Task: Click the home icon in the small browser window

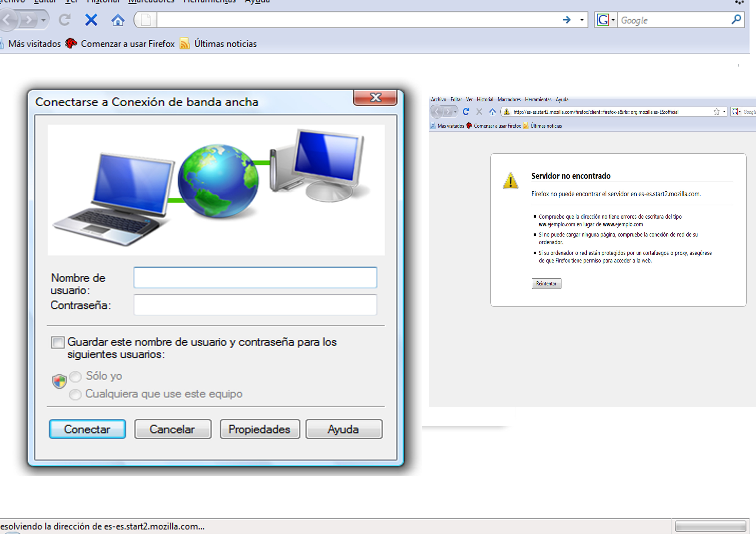Action: (492, 112)
